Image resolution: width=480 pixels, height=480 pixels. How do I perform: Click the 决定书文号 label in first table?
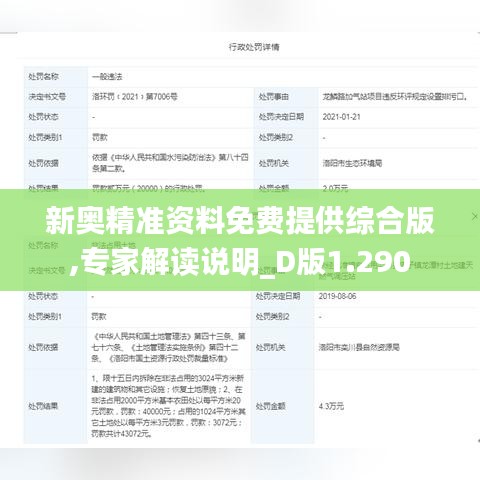[47, 97]
